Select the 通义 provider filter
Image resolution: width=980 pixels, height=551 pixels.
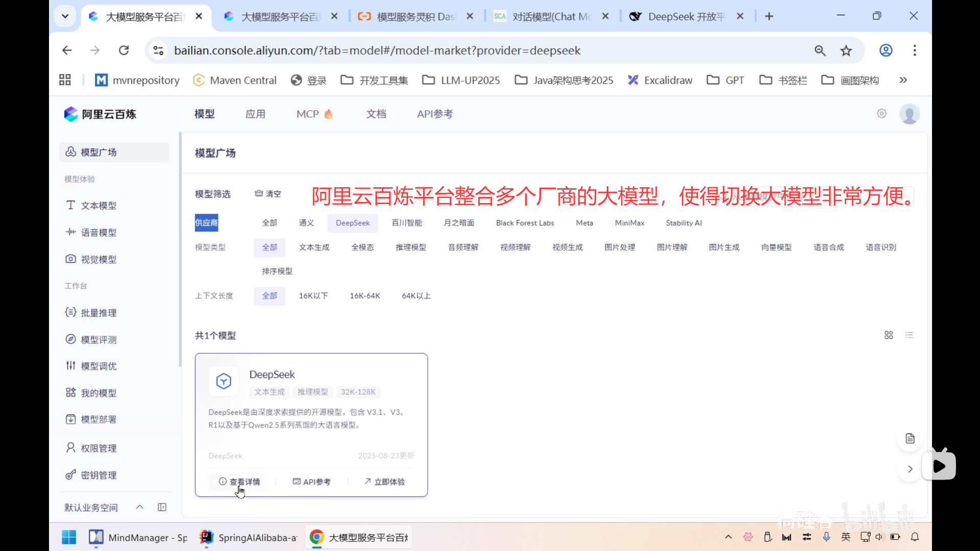[305, 222]
